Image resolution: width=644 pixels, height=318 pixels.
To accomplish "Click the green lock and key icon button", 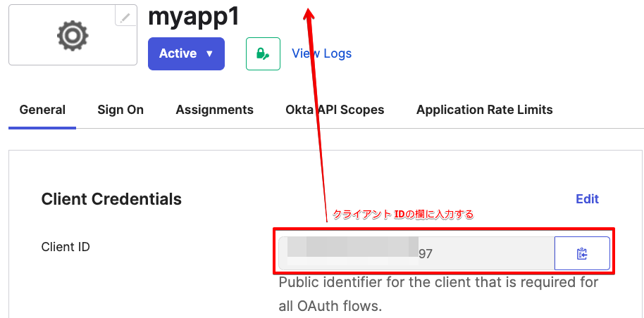I will pyautogui.click(x=263, y=53).
